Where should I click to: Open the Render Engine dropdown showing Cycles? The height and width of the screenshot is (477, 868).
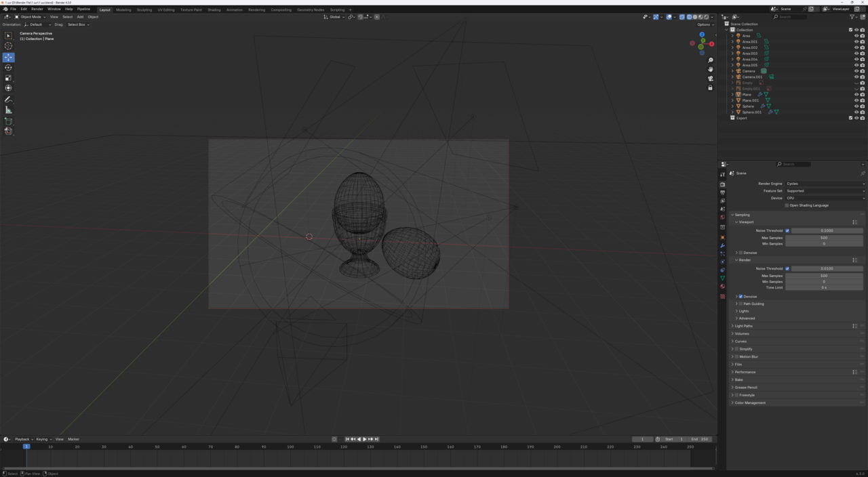point(825,184)
